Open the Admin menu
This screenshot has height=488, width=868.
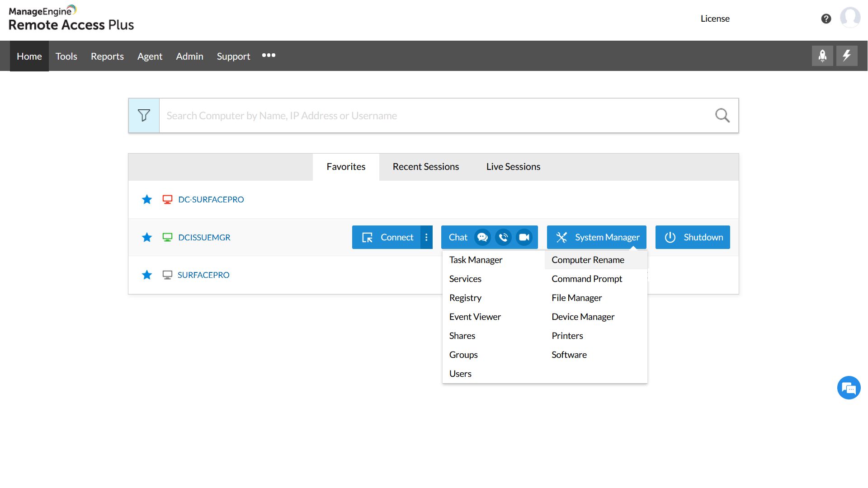click(189, 56)
